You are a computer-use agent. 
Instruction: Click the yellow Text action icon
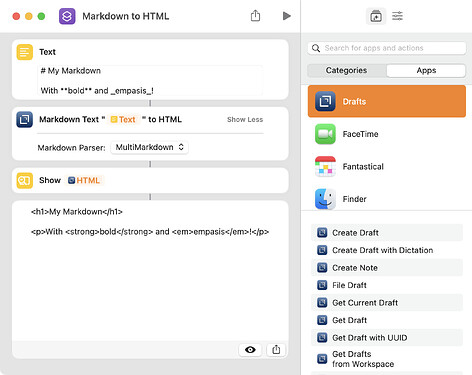pos(25,52)
